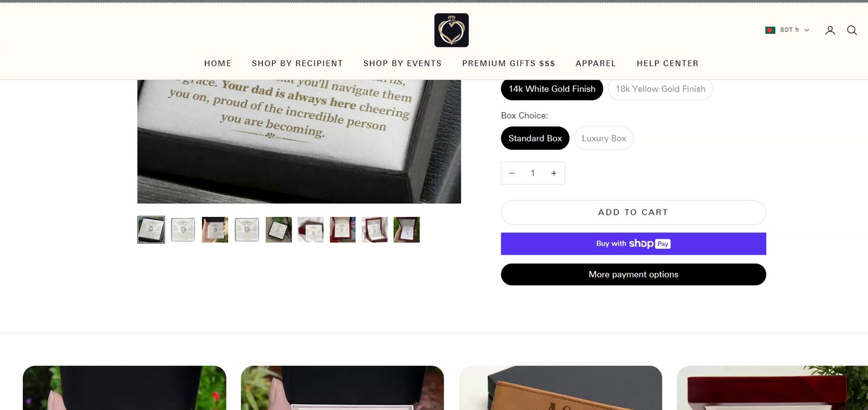Select the Luxury Box option
Image resolution: width=868 pixels, height=410 pixels.
click(603, 138)
